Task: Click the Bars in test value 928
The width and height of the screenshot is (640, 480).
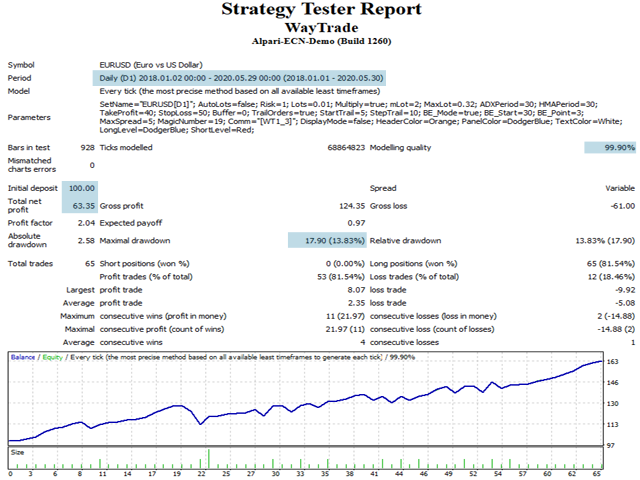Action: [x=87, y=148]
